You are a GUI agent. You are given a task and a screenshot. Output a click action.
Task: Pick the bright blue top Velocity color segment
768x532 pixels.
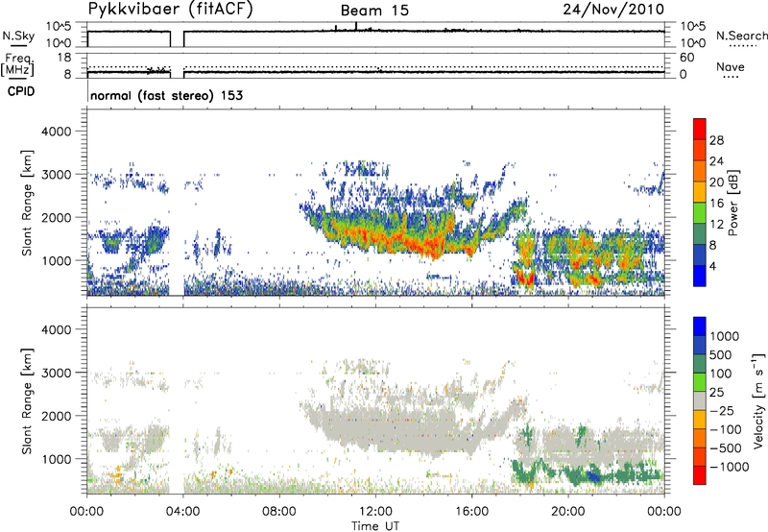pyautogui.click(x=700, y=326)
